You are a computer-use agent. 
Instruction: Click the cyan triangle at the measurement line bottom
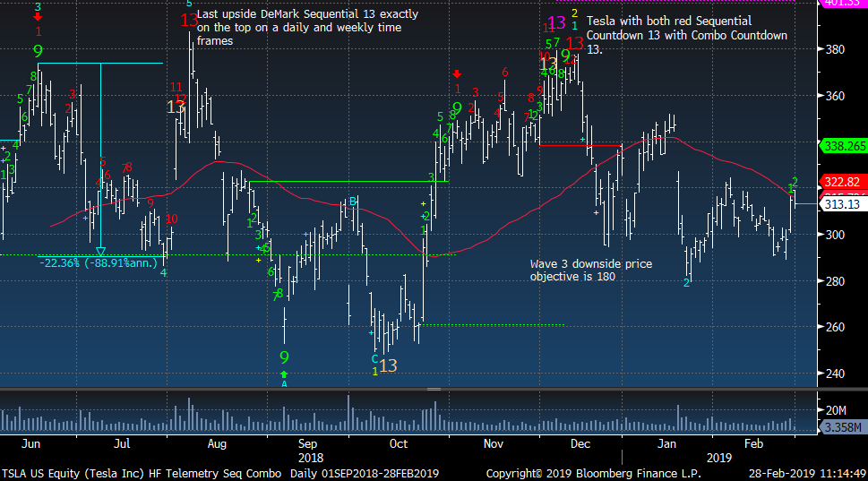[100, 252]
